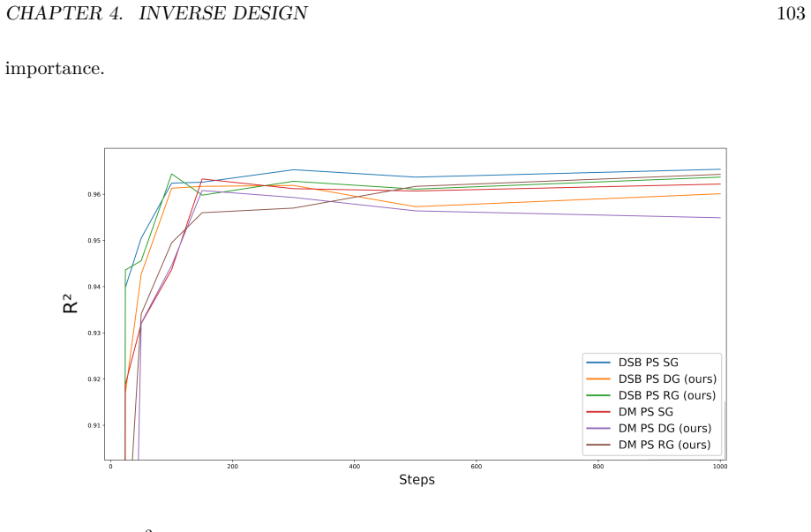Click legend entry 'DM PS RG (ours)'
Screen dimensions: 811x532
coord(665,445)
